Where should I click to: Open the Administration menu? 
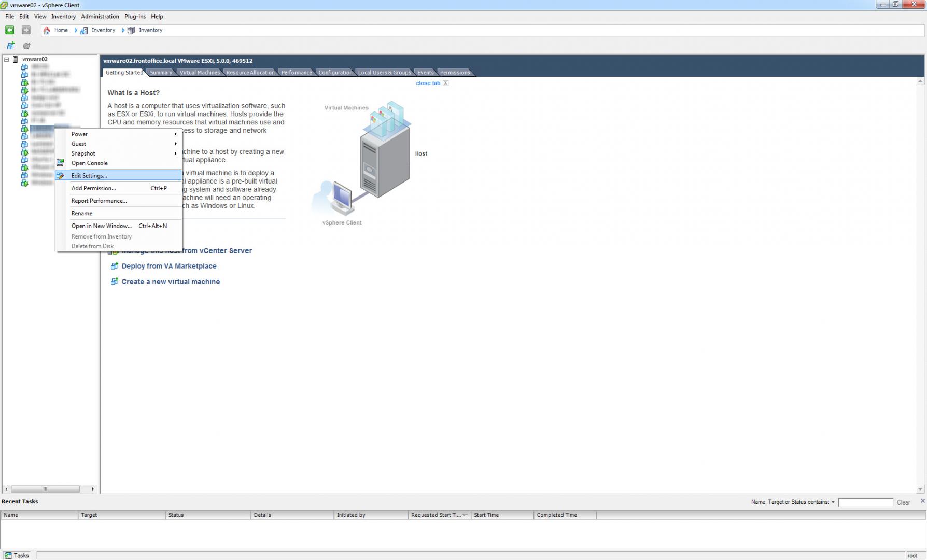[x=100, y=17]
